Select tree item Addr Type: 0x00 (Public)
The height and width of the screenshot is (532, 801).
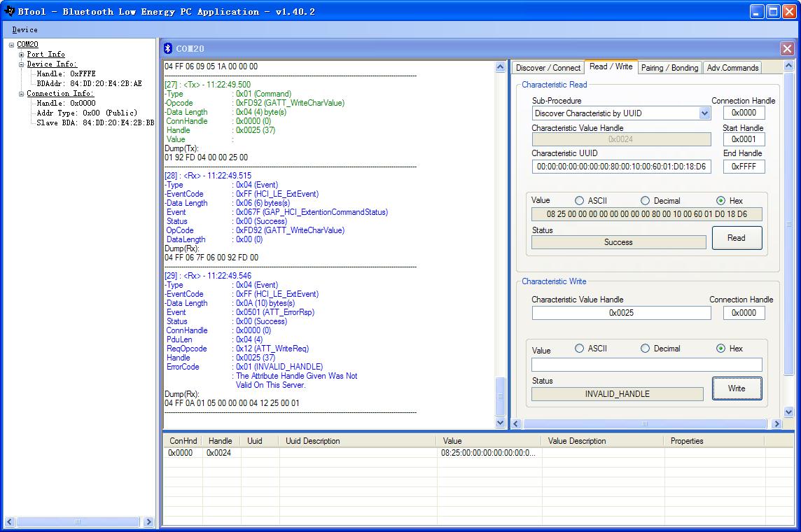tap(87, 113)
